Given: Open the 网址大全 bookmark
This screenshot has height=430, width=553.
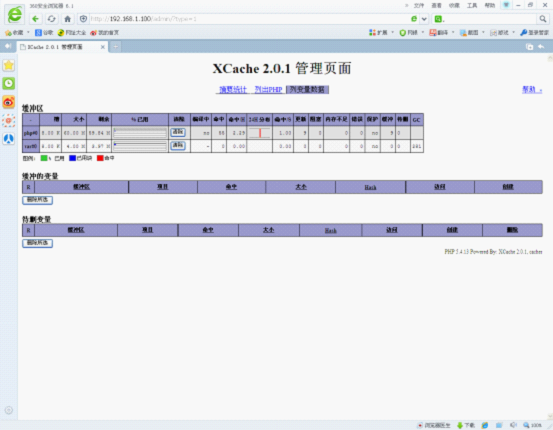Looking at the screenshot, I should click(x=72, y=33).
